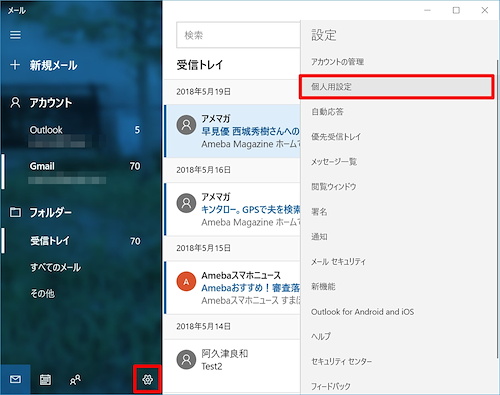Viewport: 500px width, 395px height.
Task: Open the Test2 email from 阿久津良和
Action: 233,360
